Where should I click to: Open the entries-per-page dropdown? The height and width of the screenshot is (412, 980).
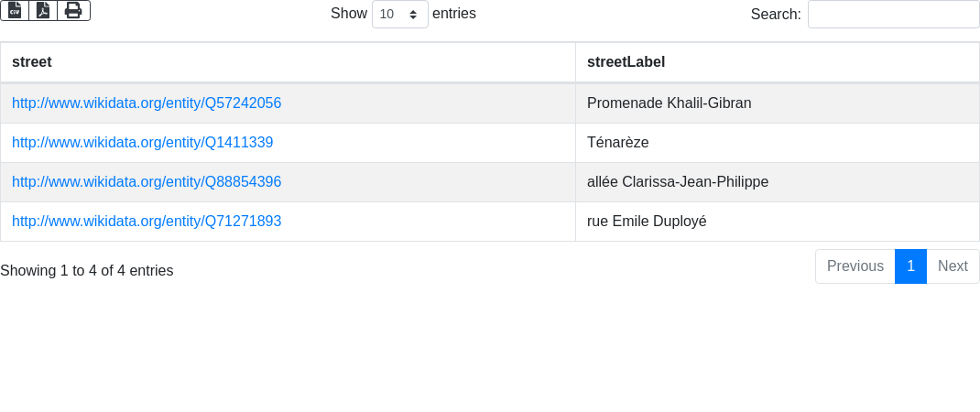(399, 14)
